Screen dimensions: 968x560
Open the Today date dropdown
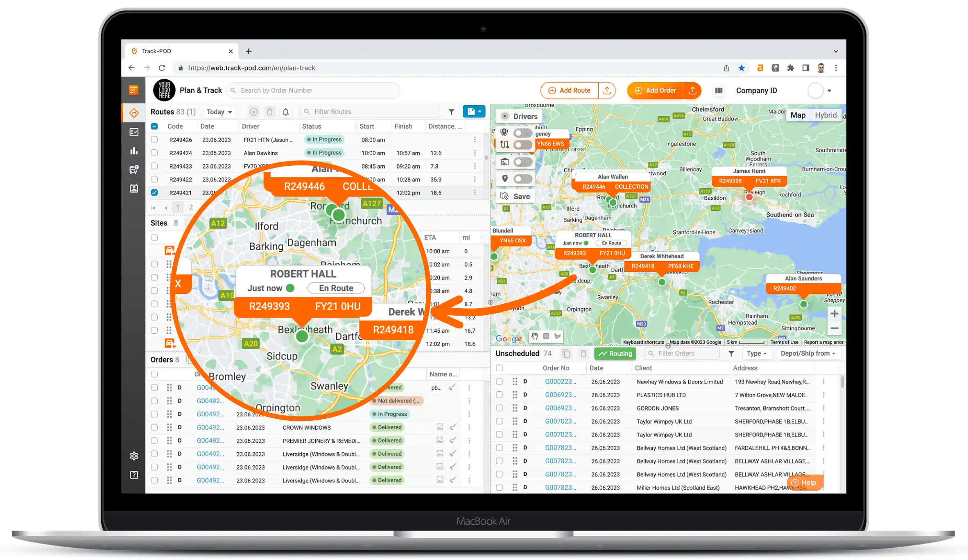(219, 112)
